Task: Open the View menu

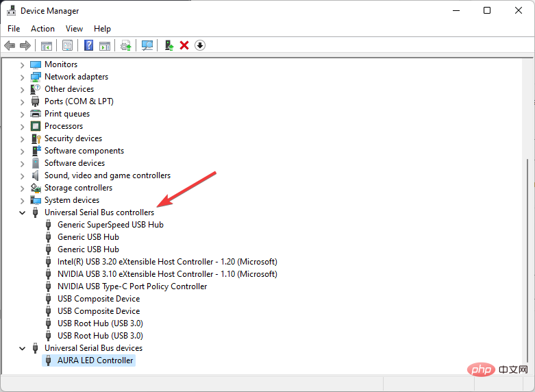Action: pos(74,29)
